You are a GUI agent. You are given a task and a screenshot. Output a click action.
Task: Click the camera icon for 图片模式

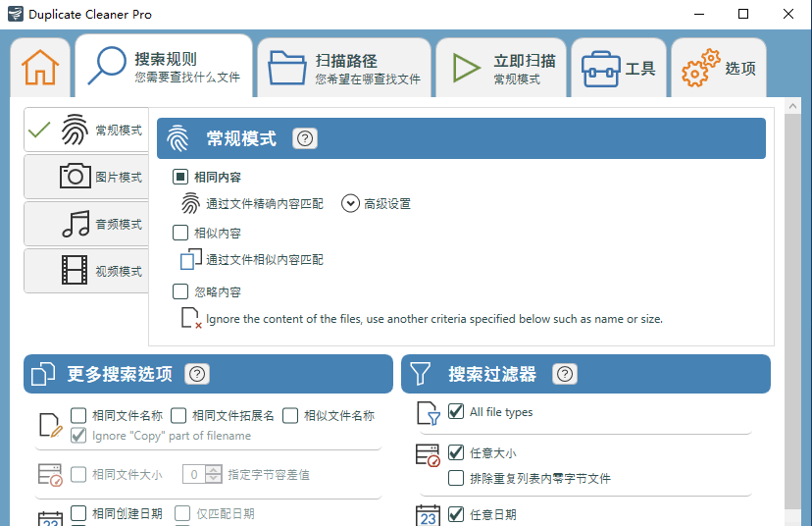76,176
